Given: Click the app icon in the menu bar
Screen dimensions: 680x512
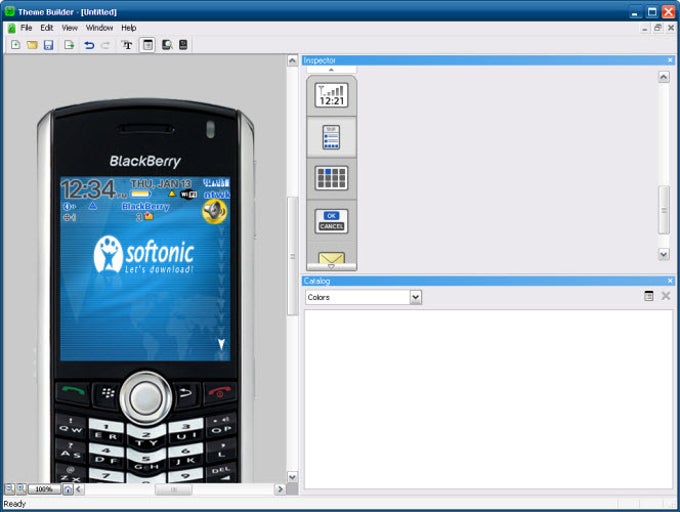Looking at the screenshot, I should [x=12, y=28].
